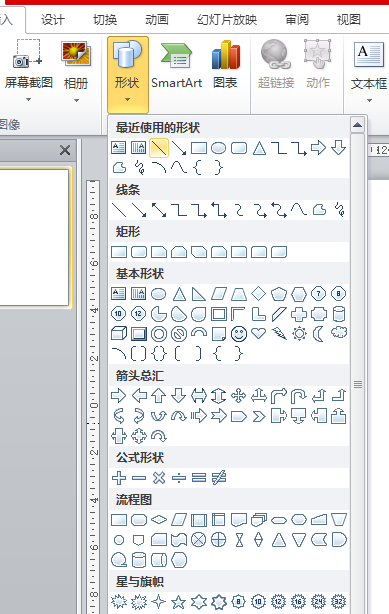389x614 pixels.
Task: Open the 设计 ribbon tab
Action: (x=53, y=19)
